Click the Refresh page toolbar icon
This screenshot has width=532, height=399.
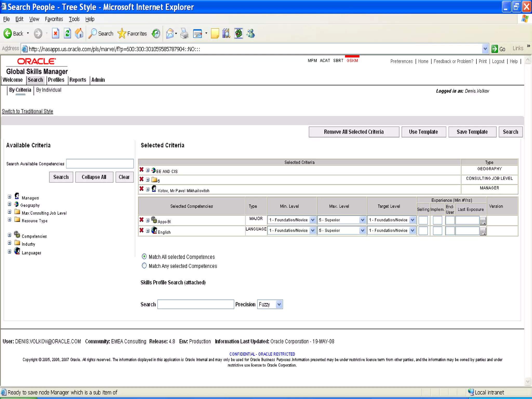[x=67, y=33]
